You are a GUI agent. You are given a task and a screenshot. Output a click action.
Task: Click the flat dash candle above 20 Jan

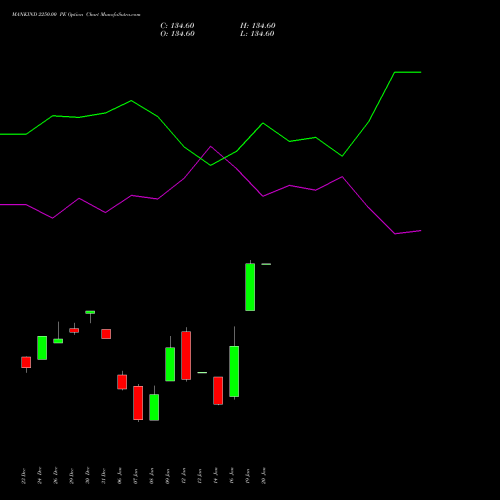point(266,264)
